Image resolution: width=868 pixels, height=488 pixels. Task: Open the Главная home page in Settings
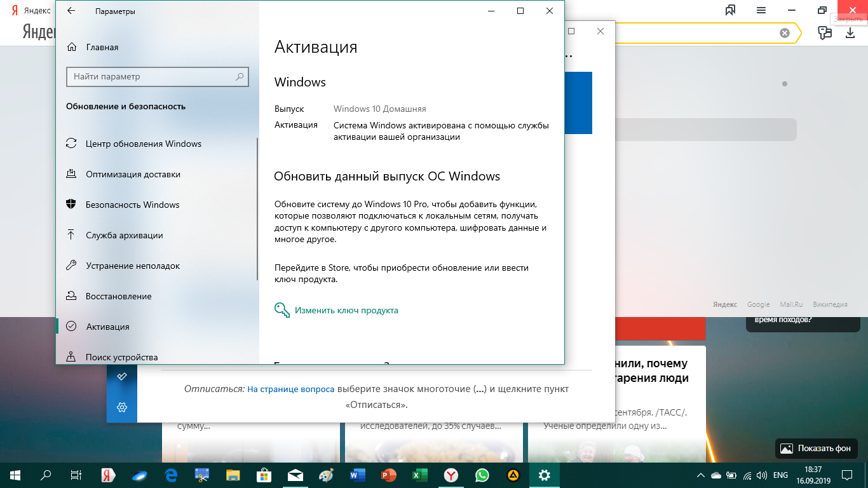93,47
